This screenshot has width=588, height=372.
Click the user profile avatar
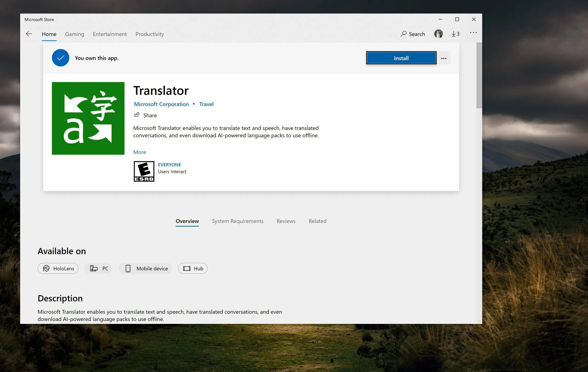[438, 34]
